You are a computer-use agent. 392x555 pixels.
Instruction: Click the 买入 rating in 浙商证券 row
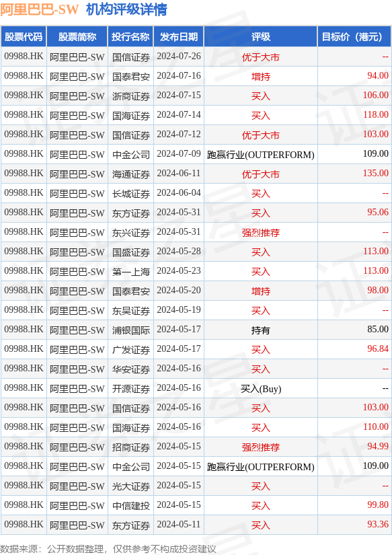(261, 96)
